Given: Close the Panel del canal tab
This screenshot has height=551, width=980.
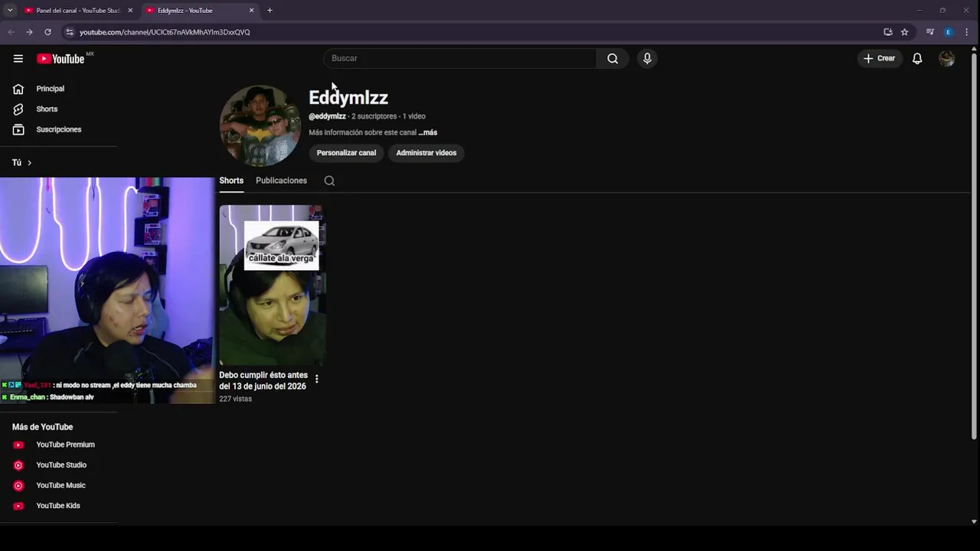Looking at the screenshot, I should 130,11.
